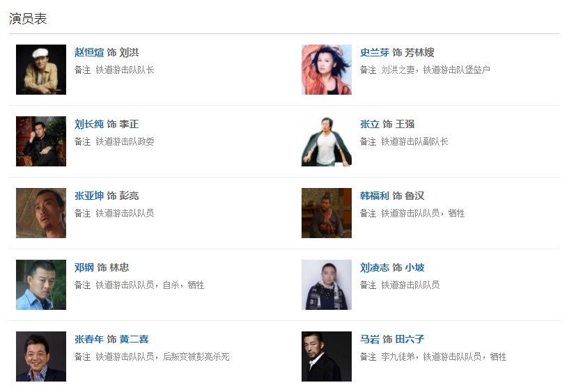Viewport: 576px width, 392px height.
Task: Click 邓钢's photo thumbnail
Action: [x=41, y=285]
